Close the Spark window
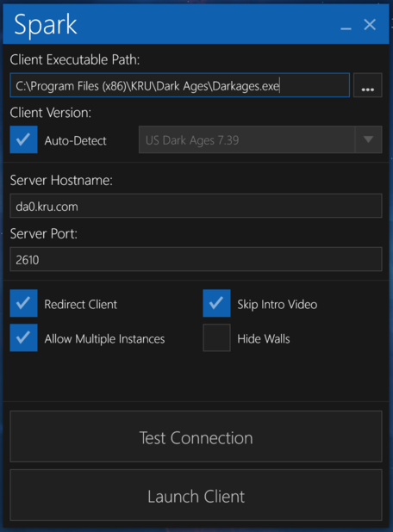 [370, 24]
